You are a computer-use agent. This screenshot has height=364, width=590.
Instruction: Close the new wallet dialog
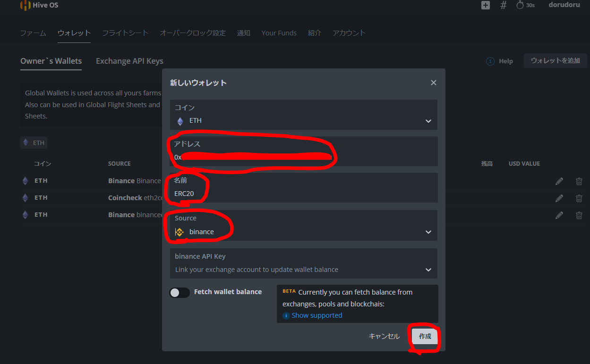pyautogui.click(x=433, y=83)
